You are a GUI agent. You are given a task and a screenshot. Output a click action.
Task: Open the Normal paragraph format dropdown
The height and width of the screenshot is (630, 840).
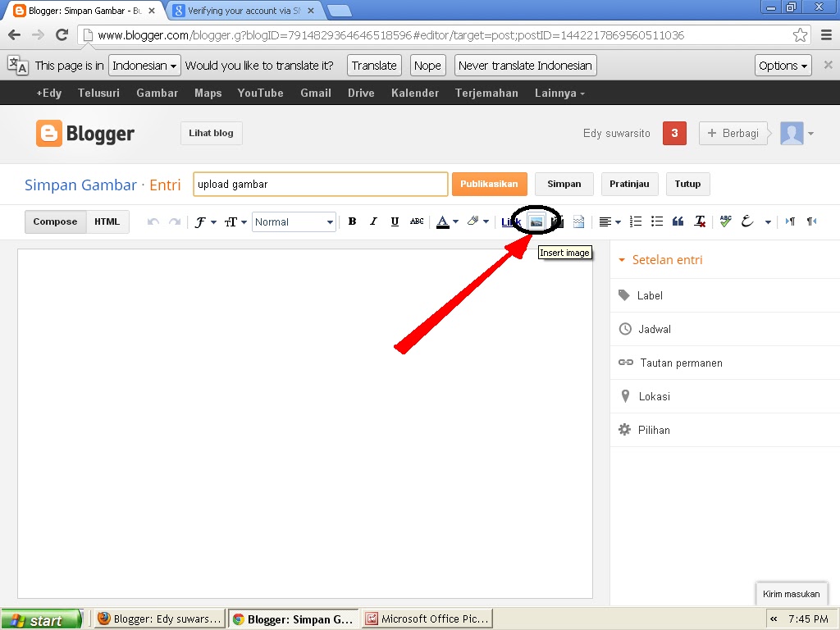click(x=294, y=221)
